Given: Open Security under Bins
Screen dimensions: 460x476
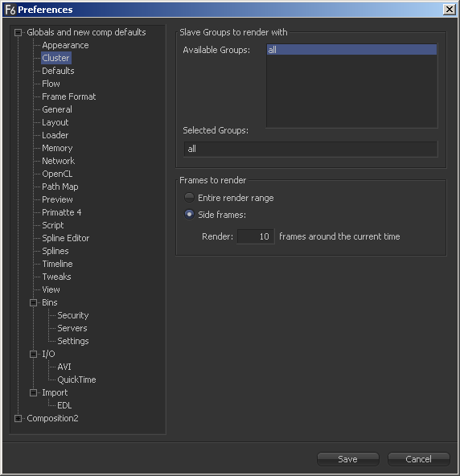Looking at the screenshot, I should click(73, 315).
